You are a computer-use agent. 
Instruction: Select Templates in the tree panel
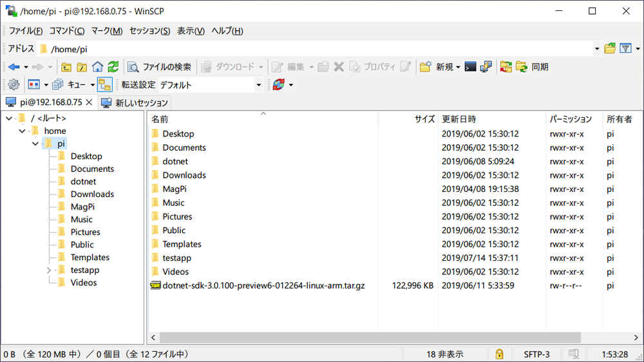pos(90,257)
